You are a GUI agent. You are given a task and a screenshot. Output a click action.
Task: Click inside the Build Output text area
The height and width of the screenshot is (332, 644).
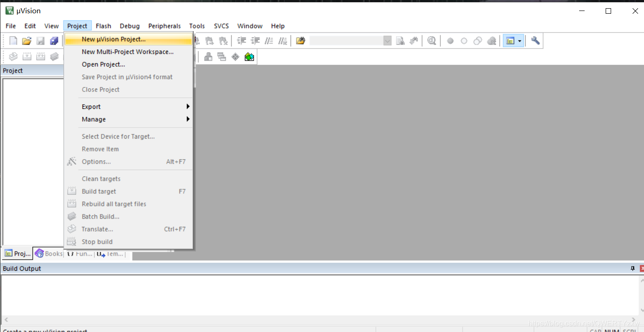(320, 295)
